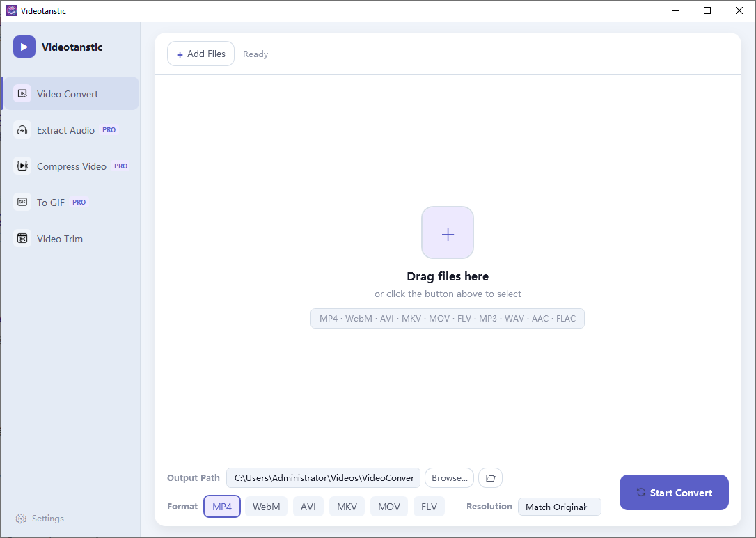Click the Output Path text field

[324, 477]
